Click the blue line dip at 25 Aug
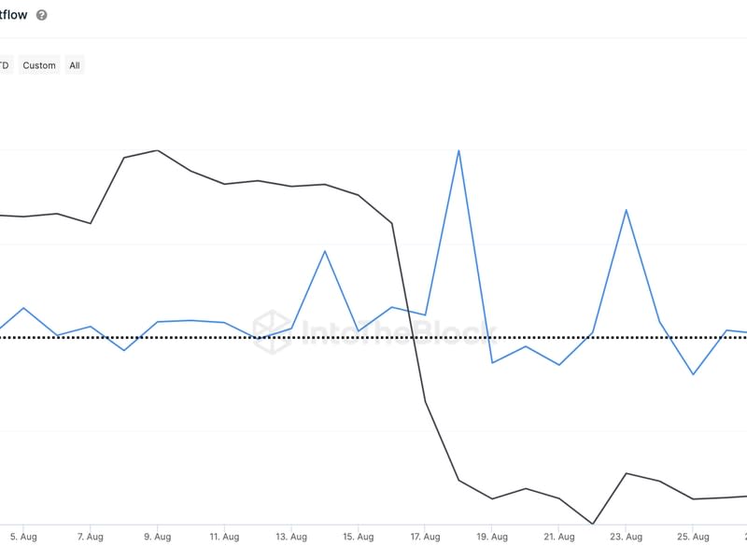Image resolution: width=747 pixels, height=560 pixels. (693, 374)
